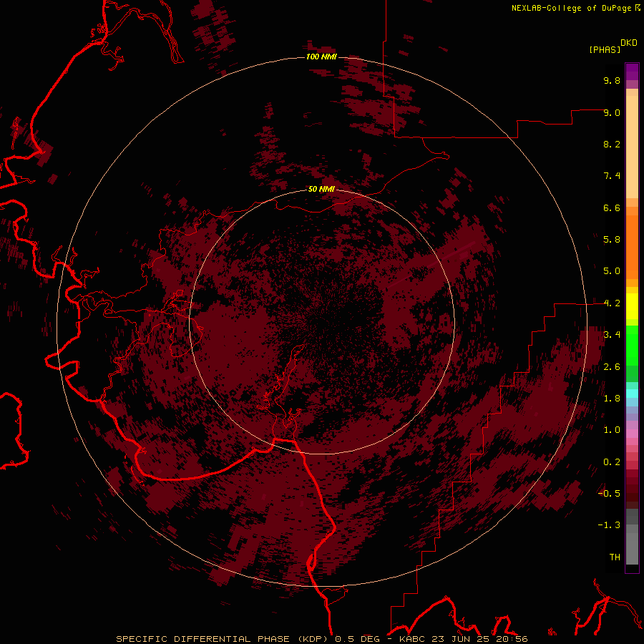
Task: Click the bright yellow segment of the color bar
Action: 632,306
